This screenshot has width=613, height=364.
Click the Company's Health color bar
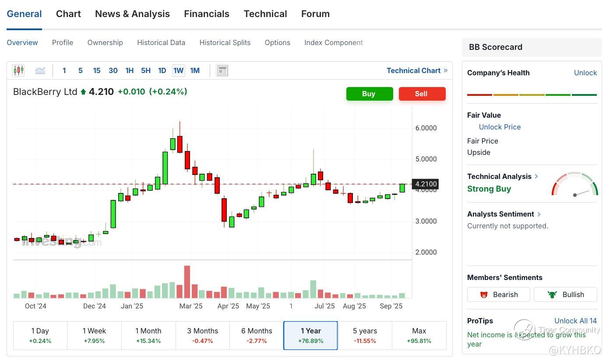532,94
